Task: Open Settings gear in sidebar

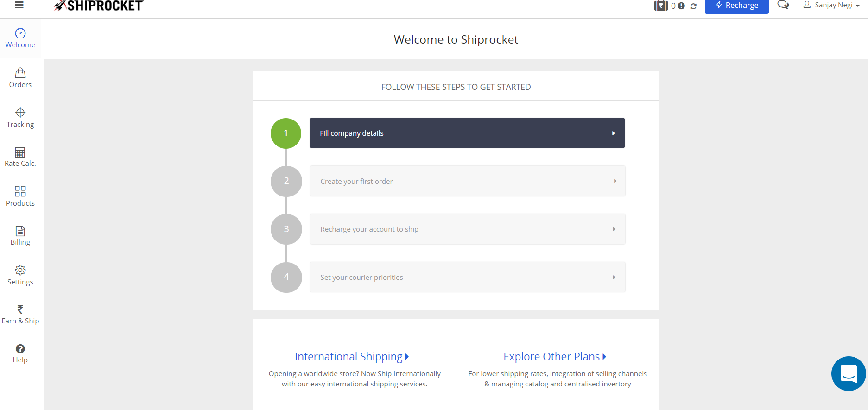Action: click(x=20, y=275)
